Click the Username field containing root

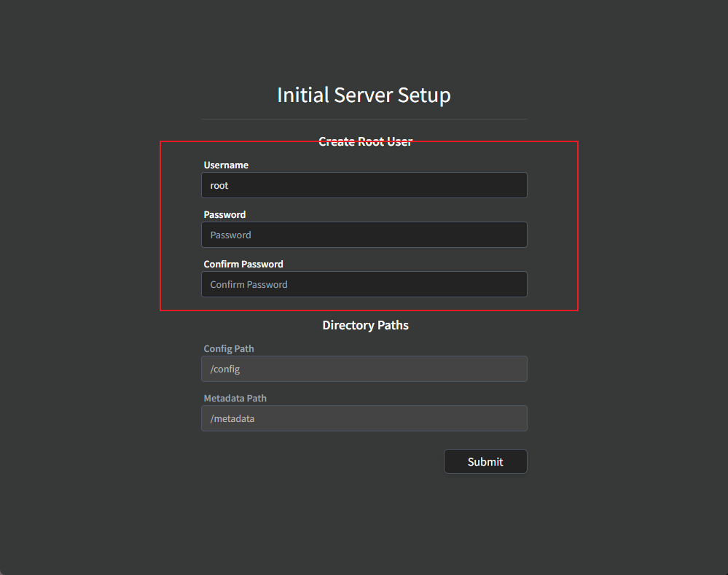[364, 185]
